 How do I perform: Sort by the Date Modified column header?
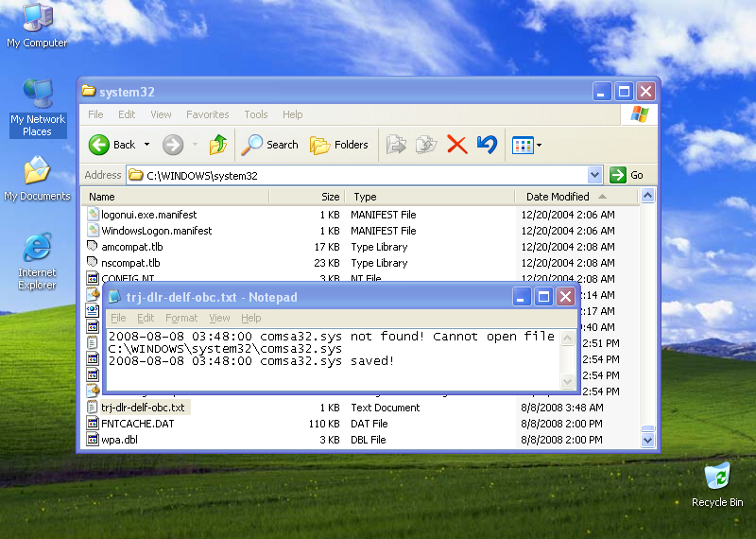click(x=576, y=197)
